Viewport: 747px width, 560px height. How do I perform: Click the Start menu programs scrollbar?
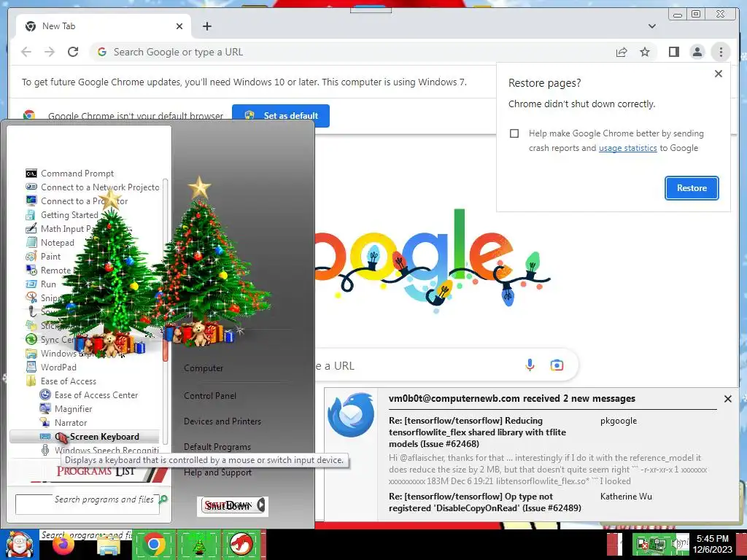click(x=166, y=311)
